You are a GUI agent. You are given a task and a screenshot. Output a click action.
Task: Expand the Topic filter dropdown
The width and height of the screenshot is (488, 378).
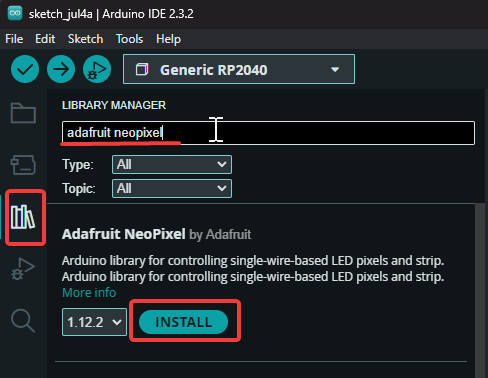172,189
